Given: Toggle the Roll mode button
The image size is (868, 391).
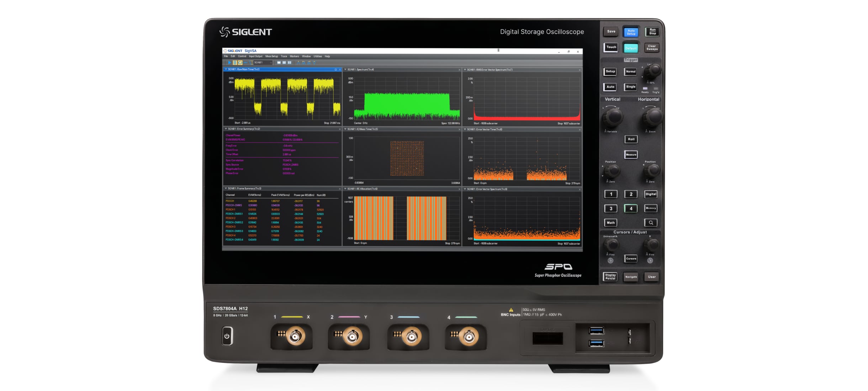Looking at the screenshot, I should [x=631, y=139].
